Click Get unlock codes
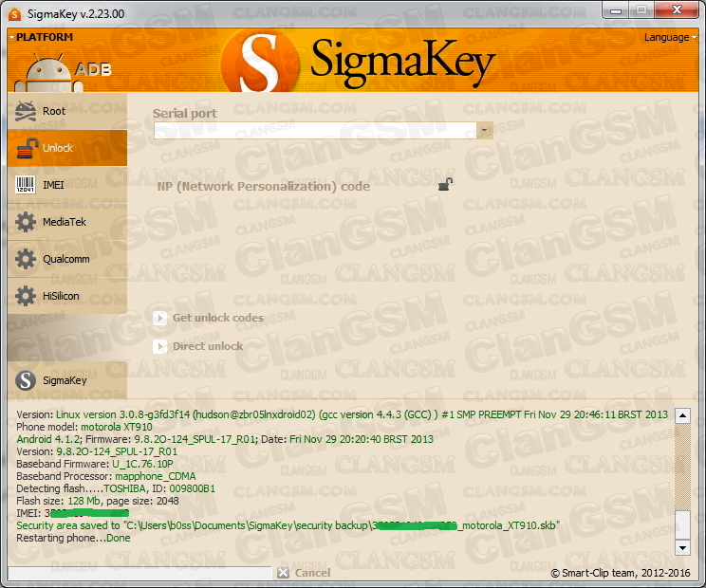 209,318
